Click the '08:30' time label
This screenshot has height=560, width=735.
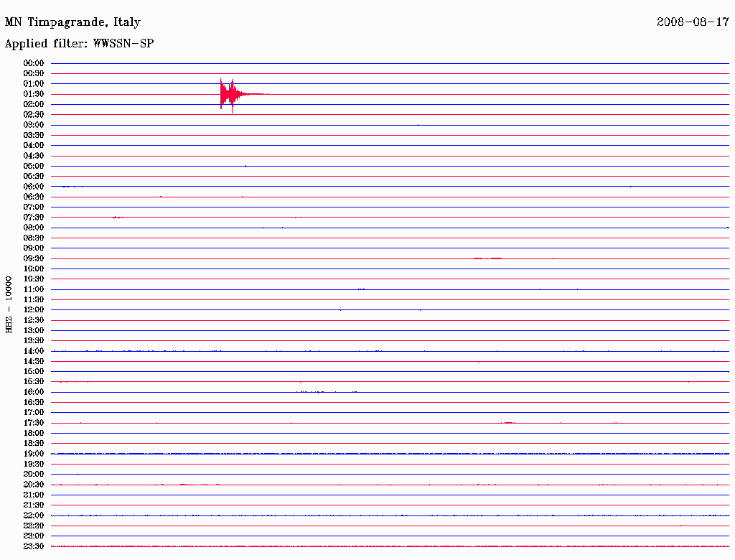pos(34,238)
